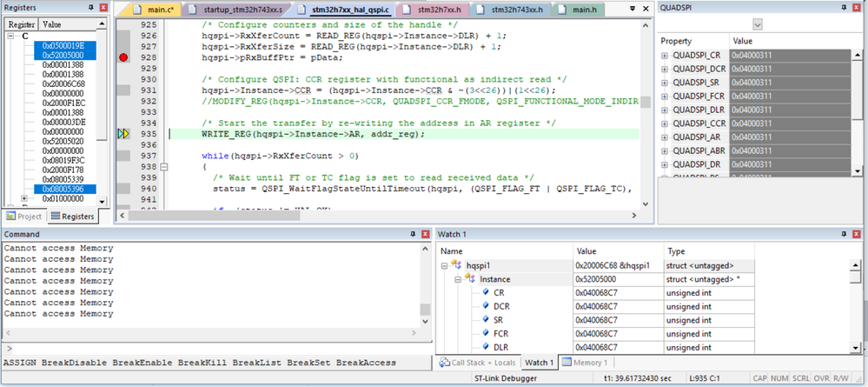
Task: Click the Register column header
Action: point(22,24)
